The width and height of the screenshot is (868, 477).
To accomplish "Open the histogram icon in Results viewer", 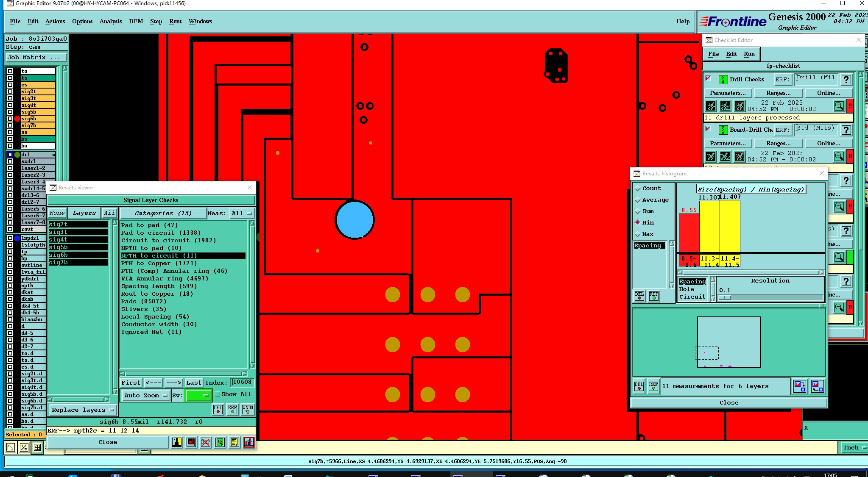I will [x=249, y=442].
